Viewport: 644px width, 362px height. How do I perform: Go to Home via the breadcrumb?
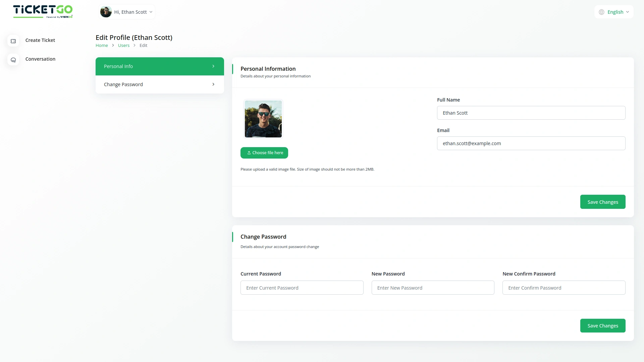[102, 46]
